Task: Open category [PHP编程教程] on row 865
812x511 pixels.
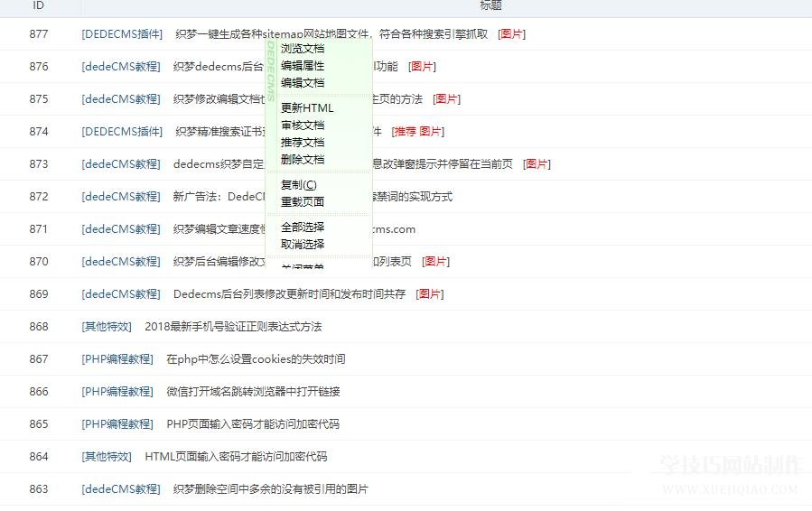Action: [x=117, y=424]
